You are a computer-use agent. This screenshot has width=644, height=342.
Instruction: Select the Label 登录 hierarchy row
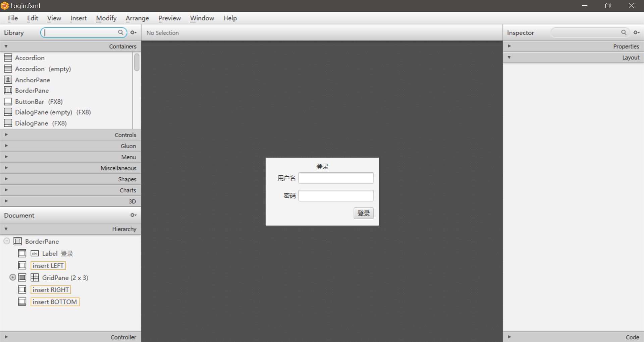click(x=70, y=253)
